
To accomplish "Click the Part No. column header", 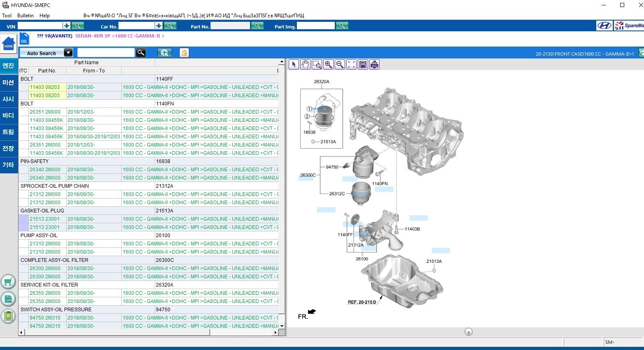I will click(x=47, y=71).
